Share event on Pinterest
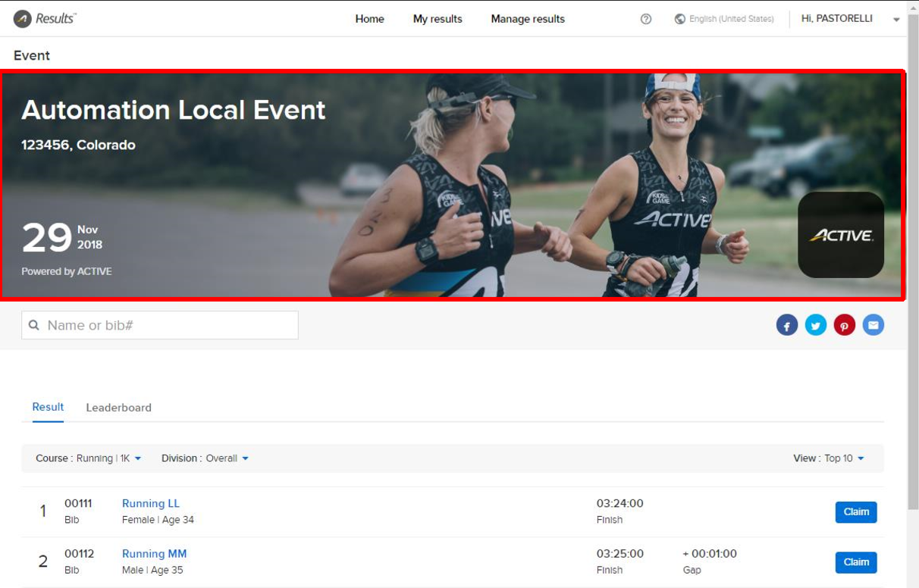The width and height of the screenshot is (919, 588). [x=845, y=326]
